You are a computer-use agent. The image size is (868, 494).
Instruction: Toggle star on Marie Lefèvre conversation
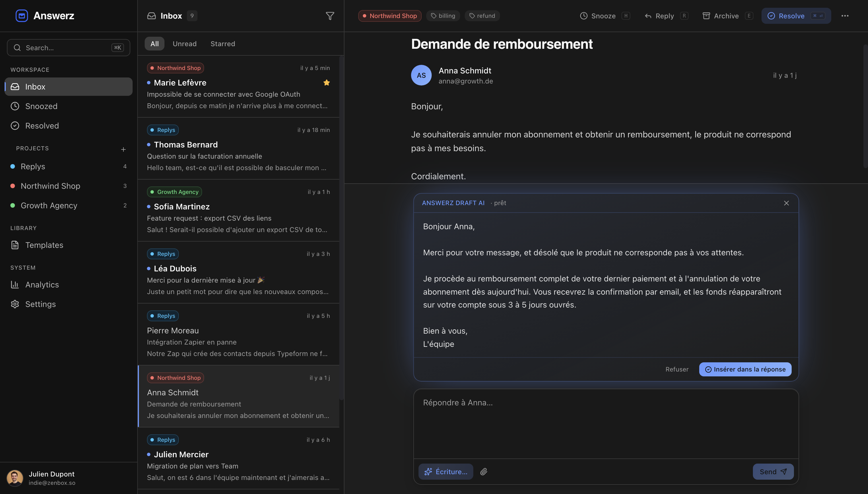coord(327,82)
